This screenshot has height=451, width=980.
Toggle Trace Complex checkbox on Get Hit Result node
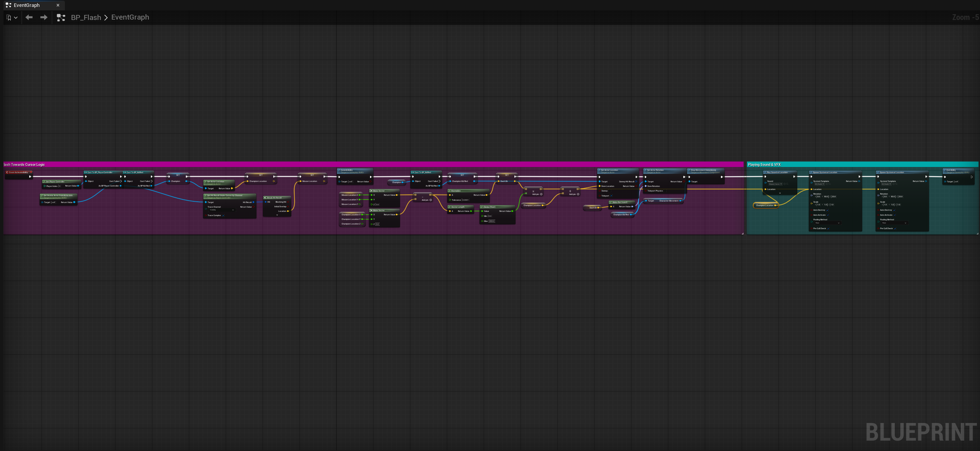click(x=223, y=215)
